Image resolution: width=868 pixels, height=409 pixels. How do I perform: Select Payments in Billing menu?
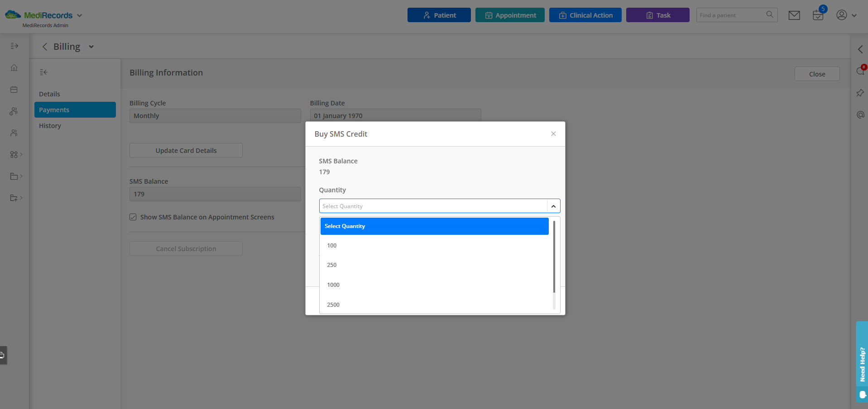point(75,109)
